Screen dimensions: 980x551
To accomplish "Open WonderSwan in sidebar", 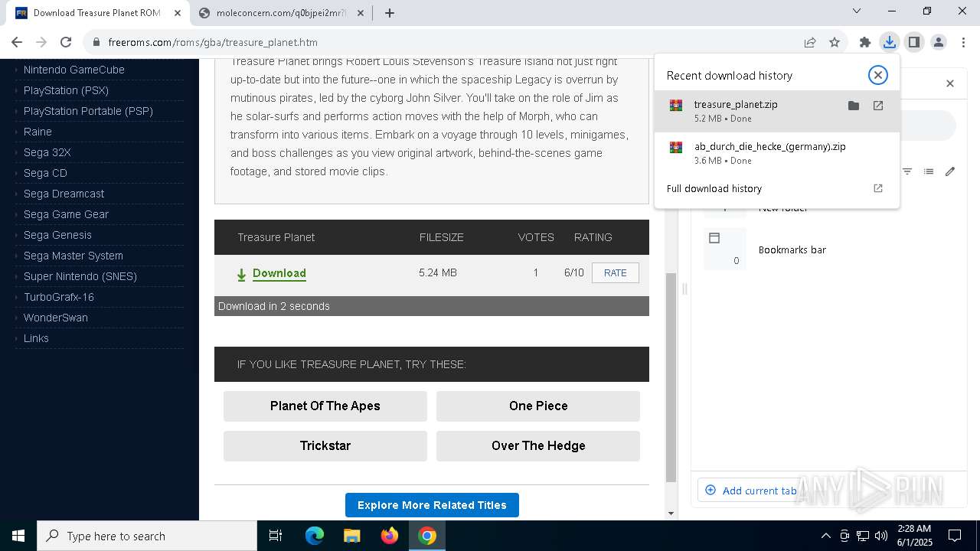I will coord(55,318).
